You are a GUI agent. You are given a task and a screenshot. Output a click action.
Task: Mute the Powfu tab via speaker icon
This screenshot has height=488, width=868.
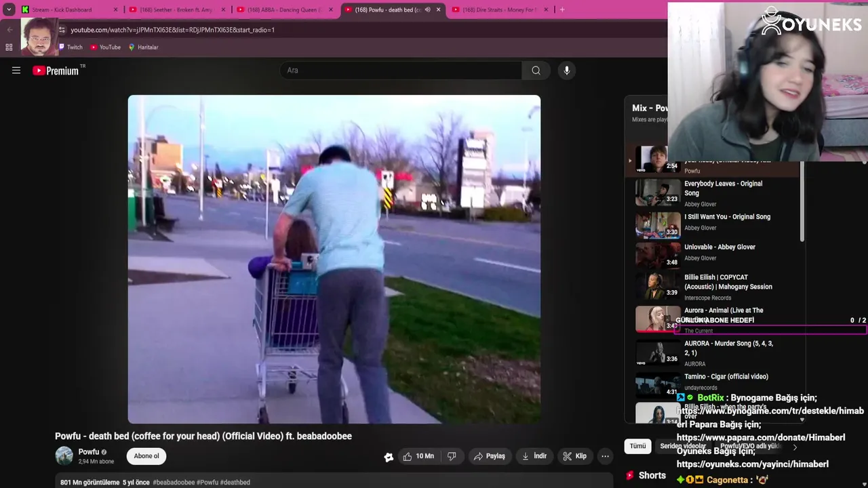pyautogui.click(x=427, y=9)
